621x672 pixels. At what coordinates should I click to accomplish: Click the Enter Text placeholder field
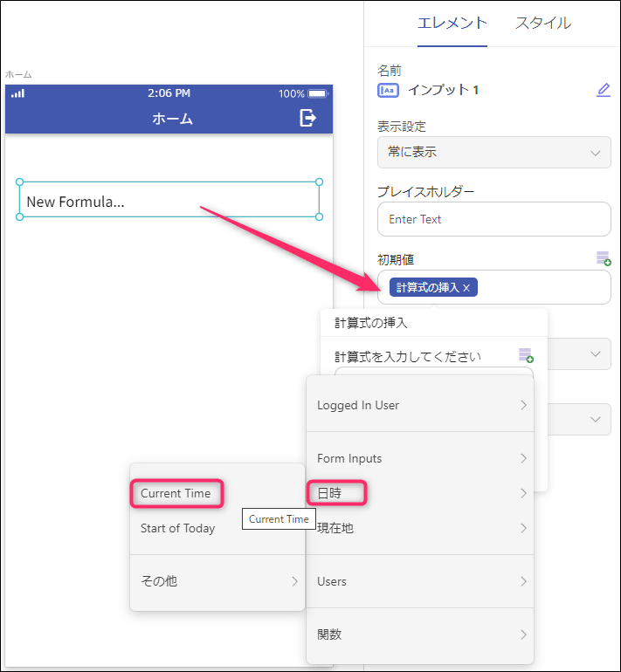coord(494,219)
